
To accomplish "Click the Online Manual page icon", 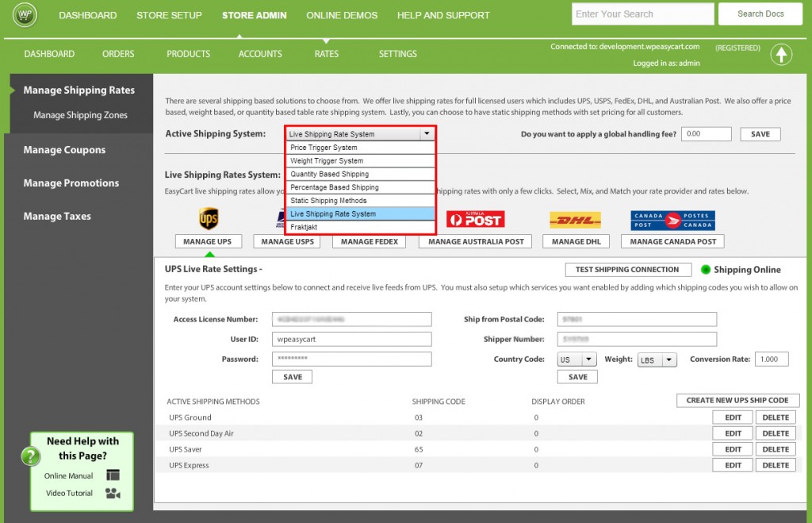I will coord(113,475).
